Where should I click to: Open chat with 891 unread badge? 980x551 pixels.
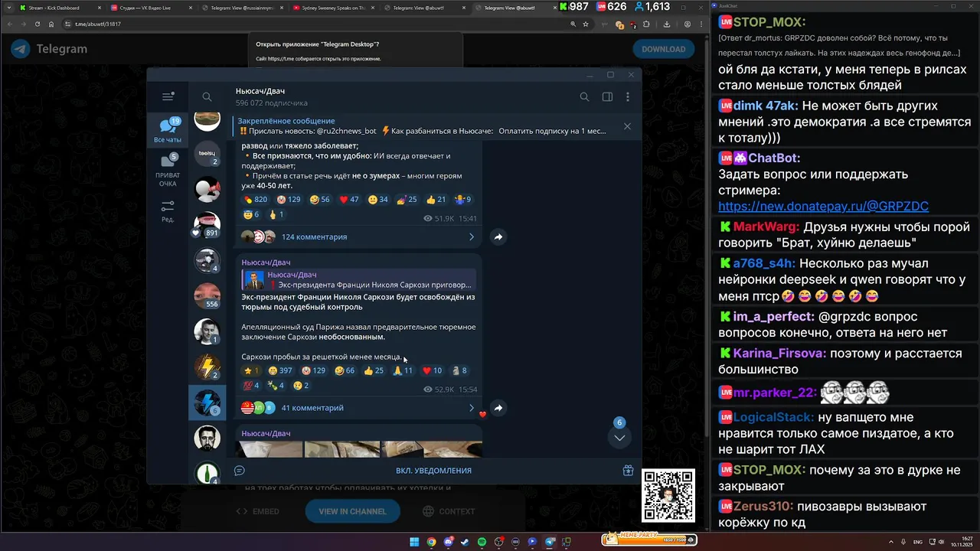(207, 225)
